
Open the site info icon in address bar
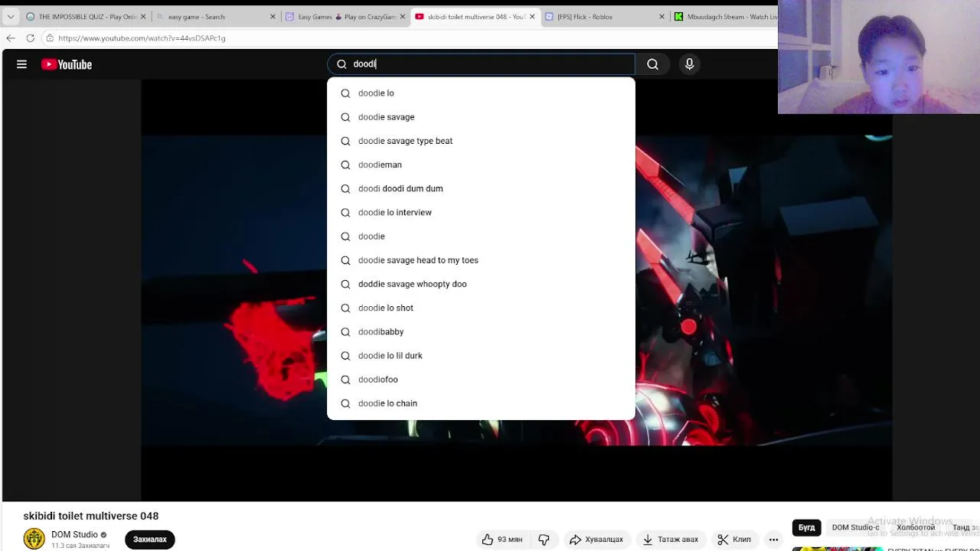tap(50, 37)
